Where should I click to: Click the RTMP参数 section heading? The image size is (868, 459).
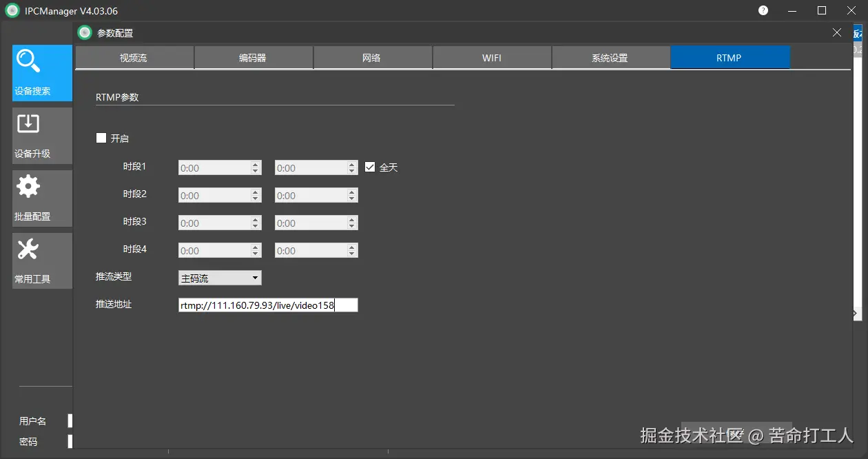(117, 97)
